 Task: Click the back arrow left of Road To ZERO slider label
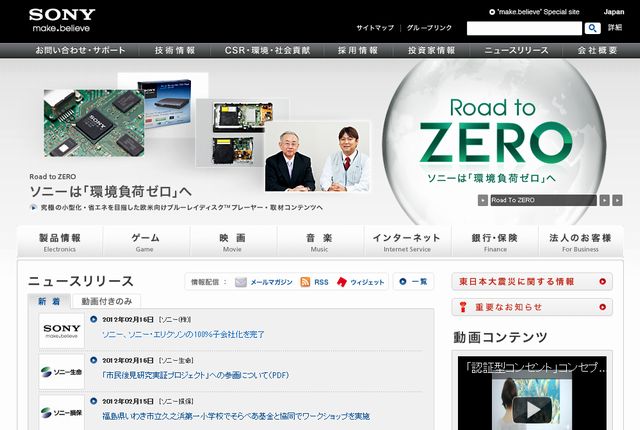[483, 200]
